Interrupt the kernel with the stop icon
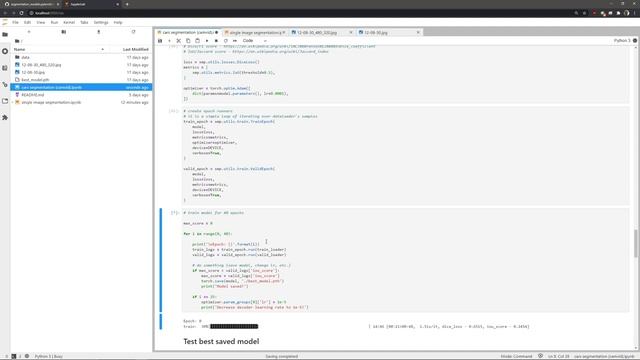Screen dimensions: 640x360 pos(216,41)
